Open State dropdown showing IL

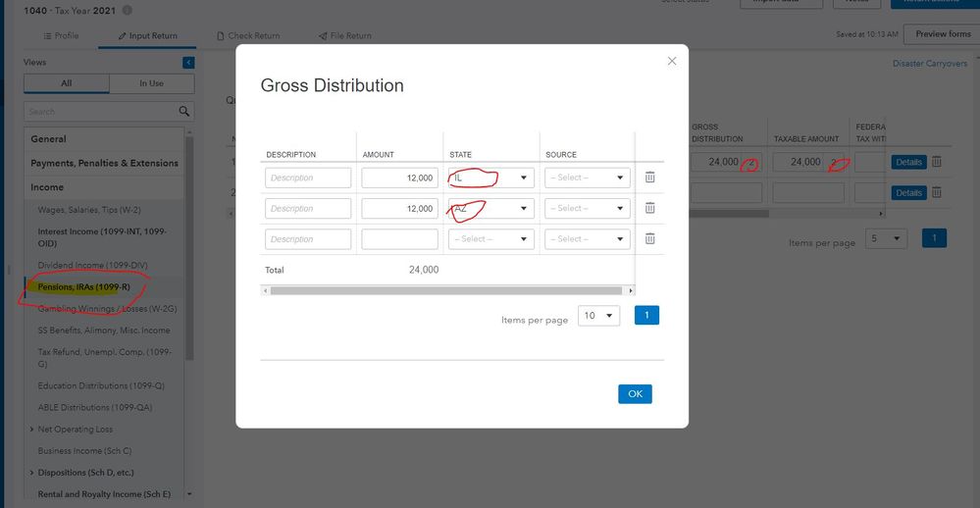pyautogui.click(x=490, y=178)
